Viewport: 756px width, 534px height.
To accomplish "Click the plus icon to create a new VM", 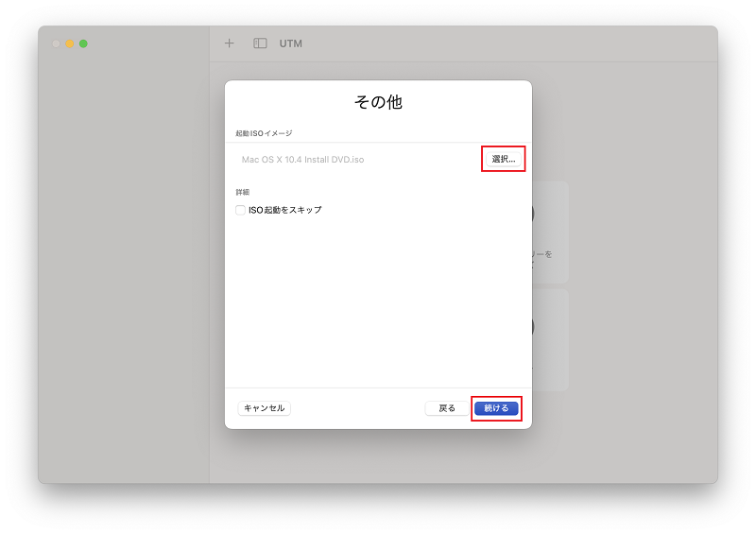I will [229, 43].
